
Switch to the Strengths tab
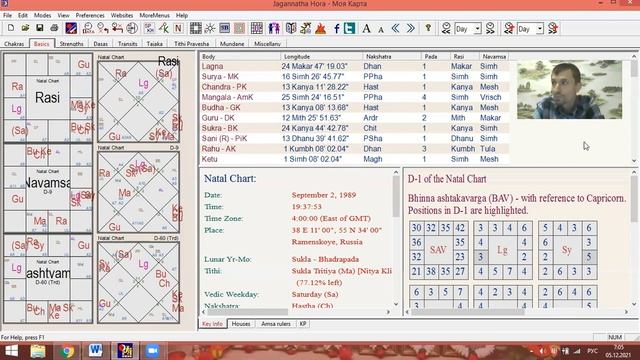point(71,44)
